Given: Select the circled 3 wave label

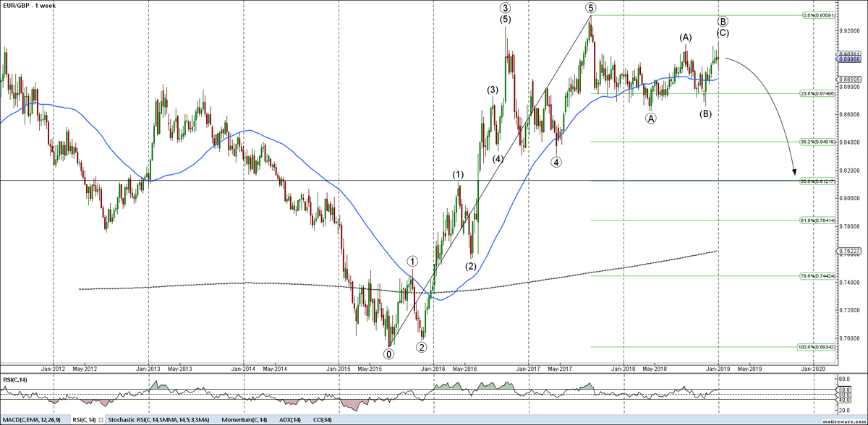Looking at the screenshot, I should point(506,8).
